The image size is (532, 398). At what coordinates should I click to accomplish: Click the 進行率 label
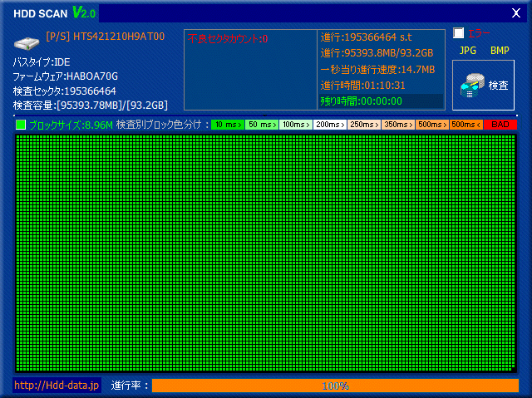(x=130, y=386)
